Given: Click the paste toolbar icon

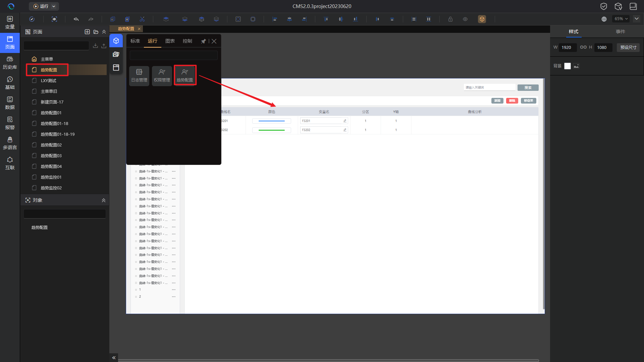Looking at the screenshot, I should pos(127,19).
